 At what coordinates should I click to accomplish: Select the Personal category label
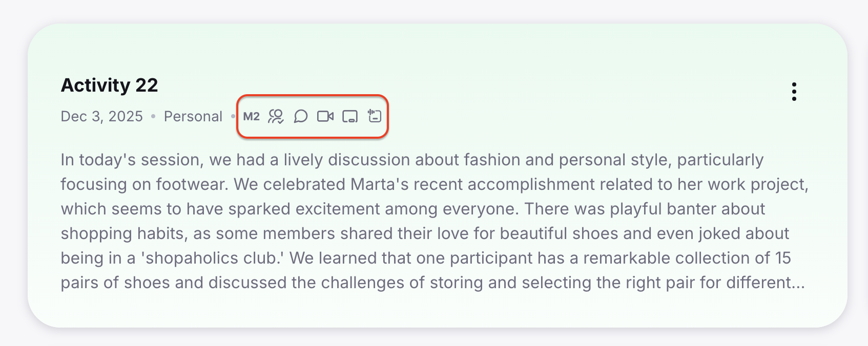[193, 117]
